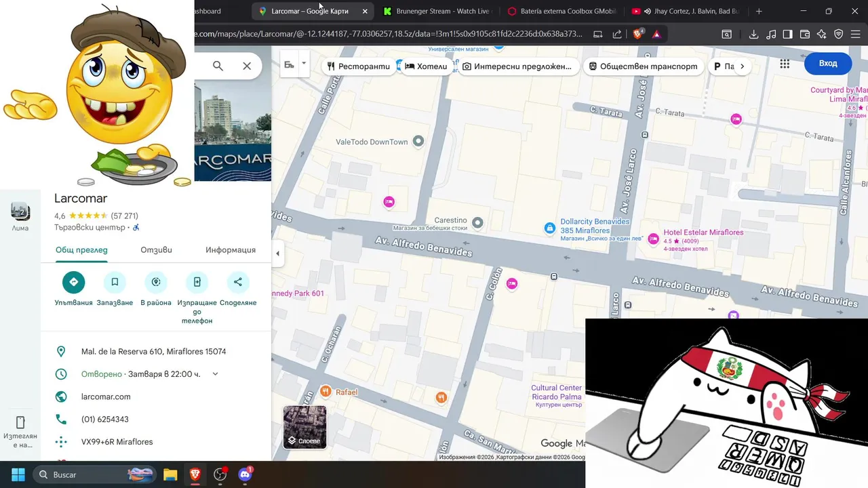
Task: Switch to Brunenger Stream browser tab
Action: click(437, 11)
